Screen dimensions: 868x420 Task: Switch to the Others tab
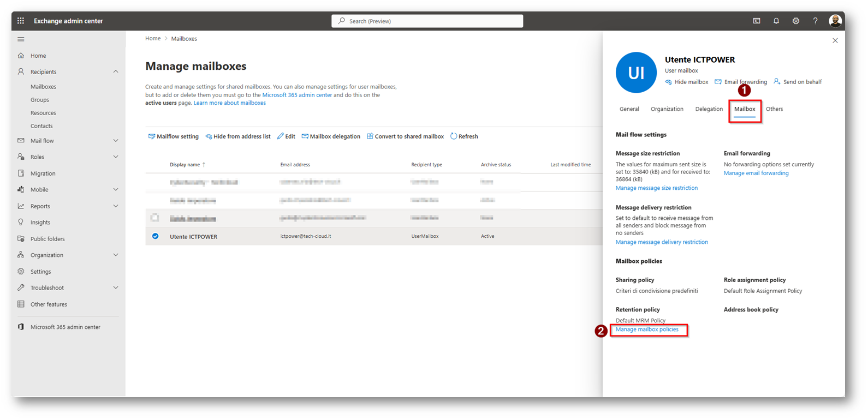coord(774,109)
